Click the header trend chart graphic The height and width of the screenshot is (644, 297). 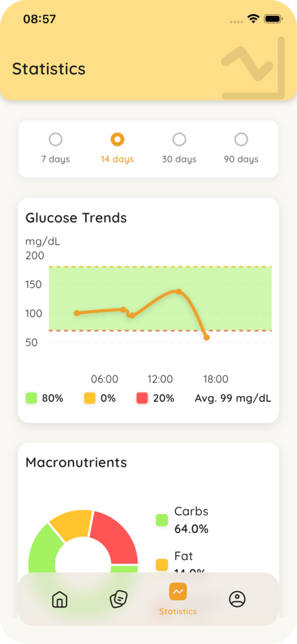point(253,69)
